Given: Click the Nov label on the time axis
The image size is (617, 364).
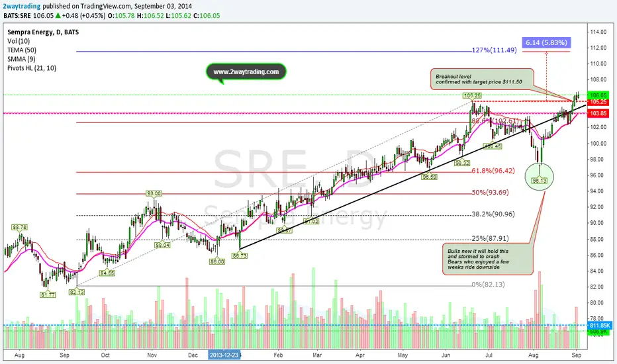Looking at the screenshot, I should tap(152, 355).
